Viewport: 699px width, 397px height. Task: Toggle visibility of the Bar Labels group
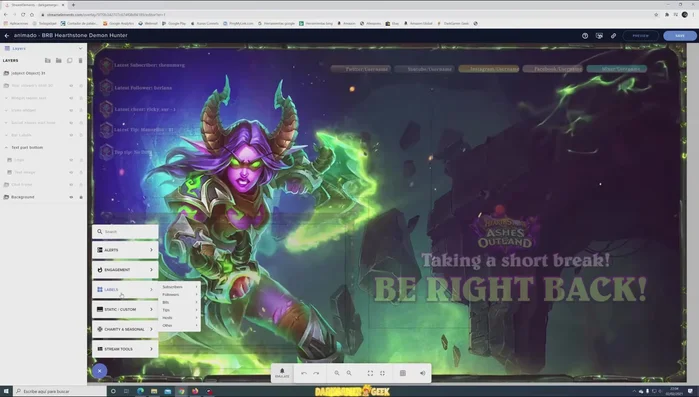(x=71, y=135)
